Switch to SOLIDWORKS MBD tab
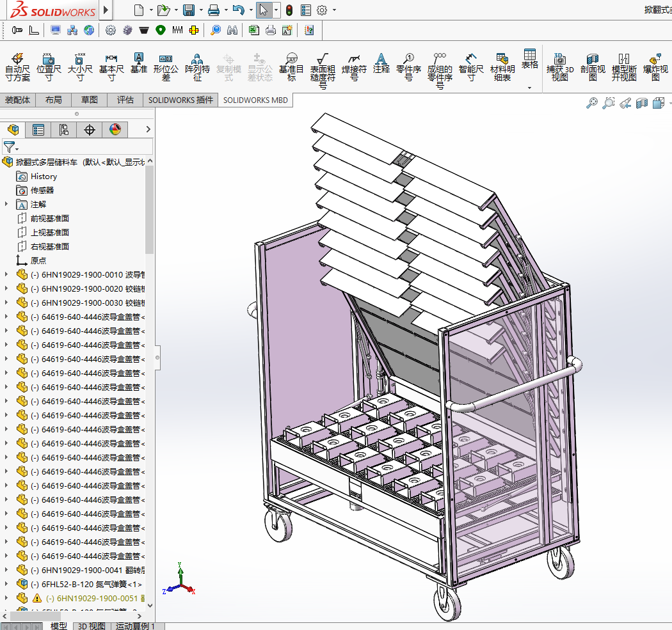 tap(255, 100)
